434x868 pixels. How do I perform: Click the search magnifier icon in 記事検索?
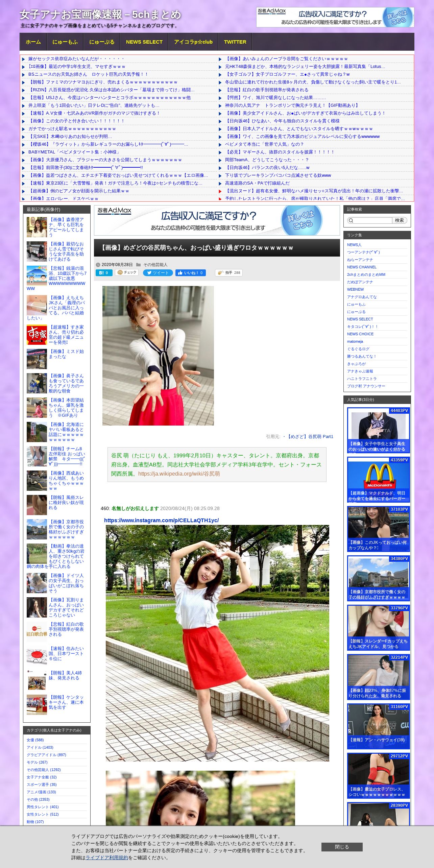point(351,220)
